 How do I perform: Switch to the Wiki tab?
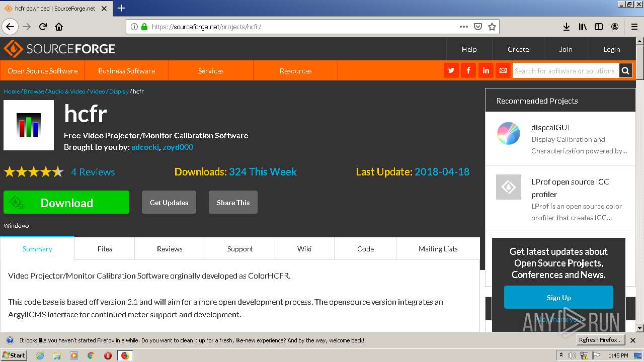(304, 249)
